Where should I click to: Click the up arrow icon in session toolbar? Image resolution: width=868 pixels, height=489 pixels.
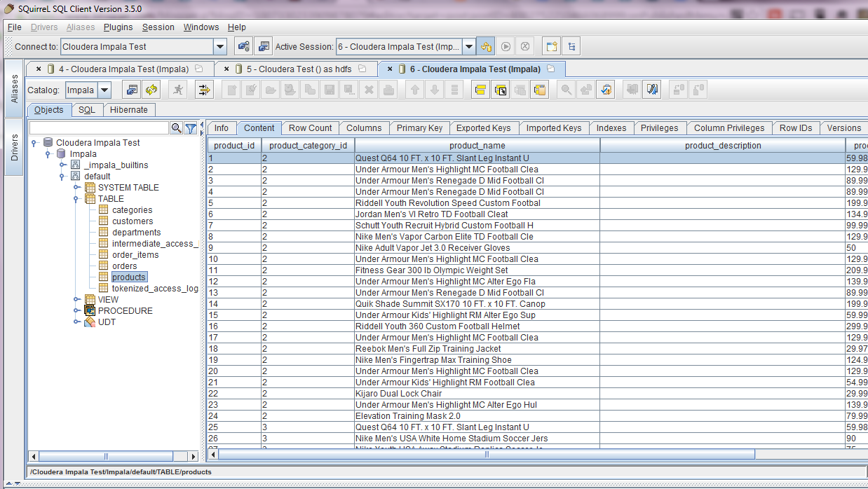point(415,90)
